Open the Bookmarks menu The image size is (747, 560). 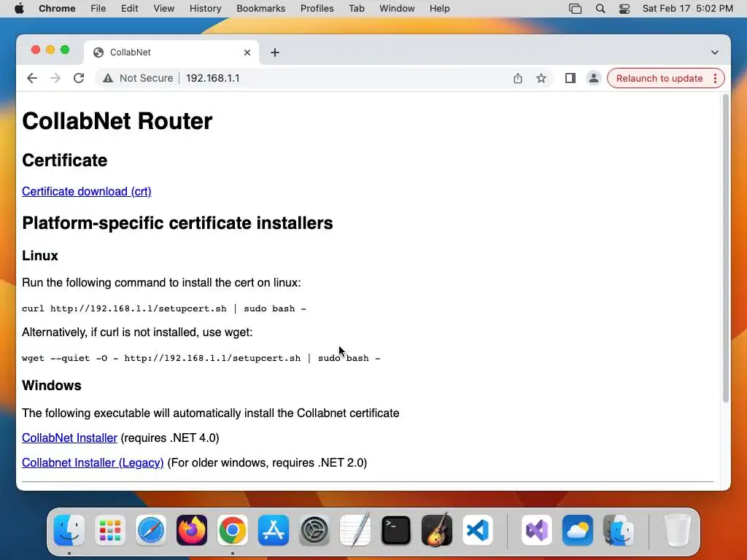[261, 9]
